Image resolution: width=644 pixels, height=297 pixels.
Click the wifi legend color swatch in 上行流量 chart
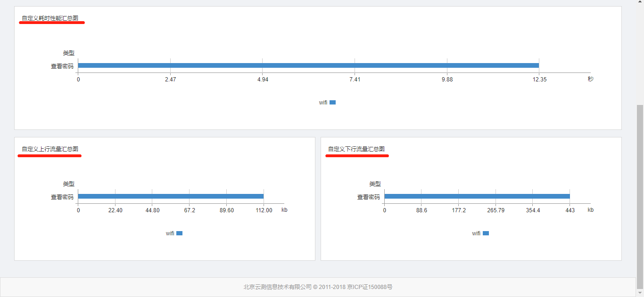pyautogui.click(x=179, y=233)
